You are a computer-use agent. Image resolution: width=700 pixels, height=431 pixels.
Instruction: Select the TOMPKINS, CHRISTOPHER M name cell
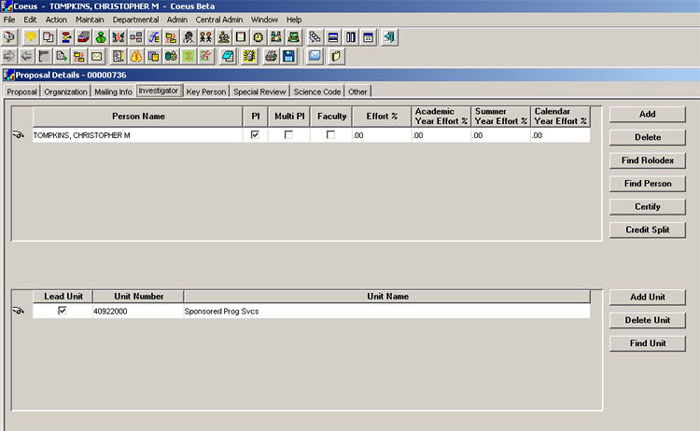tap(138, 135)
